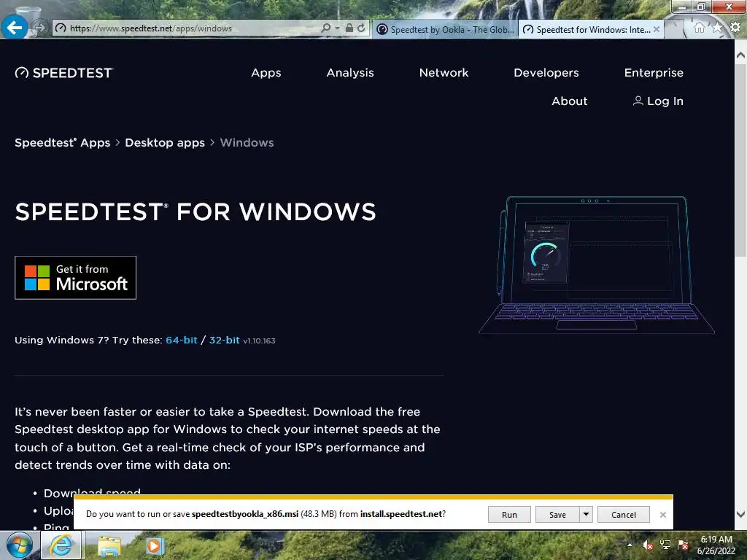This screenshot has height=560, width=747.
Task: Click version text v1.10.163
Action: 259,341
